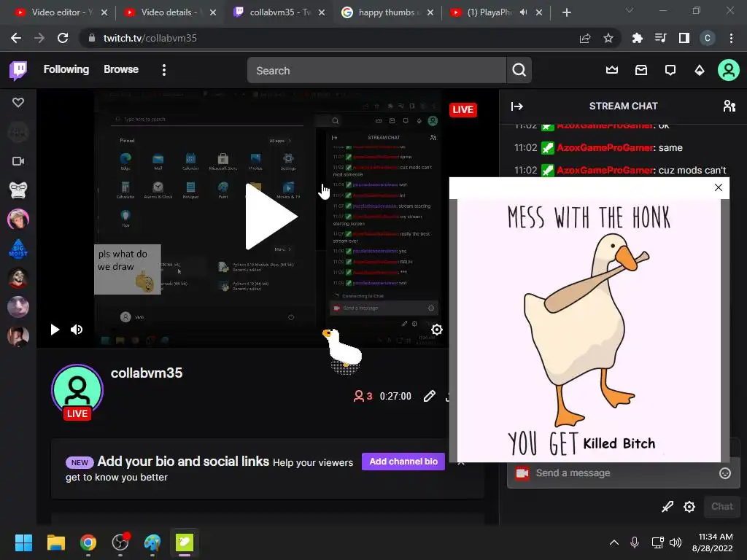Image resolution: width=747 pixels, height=560 pixels.
Task: Click the share page icon in address bar
Action: coord(585,38)
